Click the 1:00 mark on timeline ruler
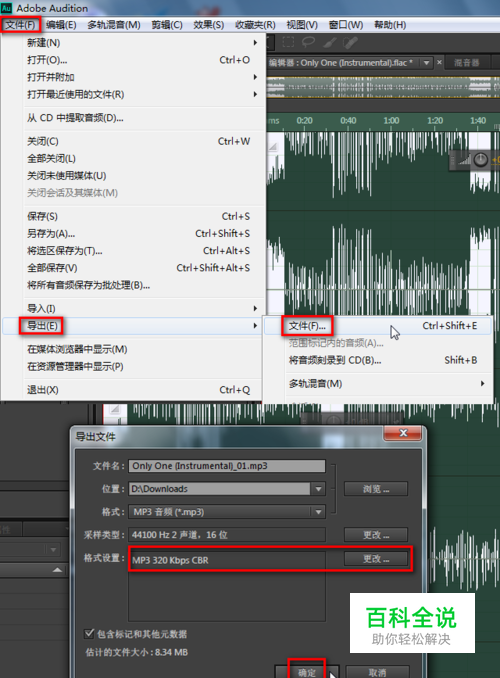The width and height of the screenshot is (500, 678). click(391, 121)
